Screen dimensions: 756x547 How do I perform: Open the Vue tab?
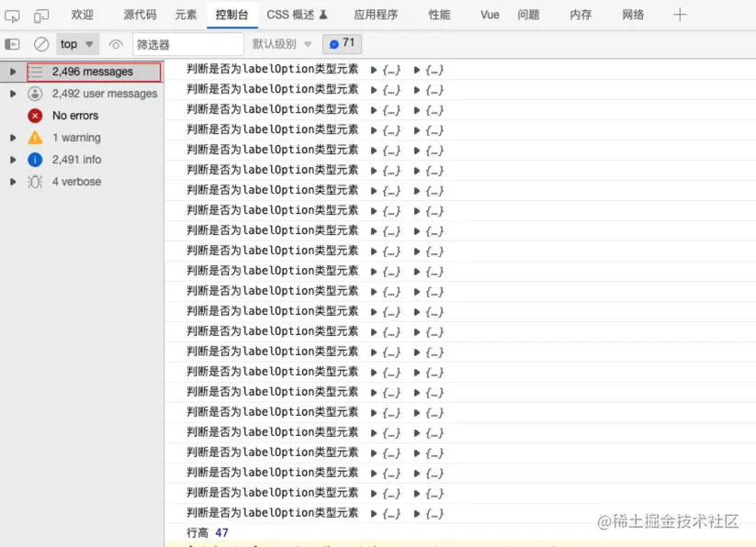[x=490, y=15]
